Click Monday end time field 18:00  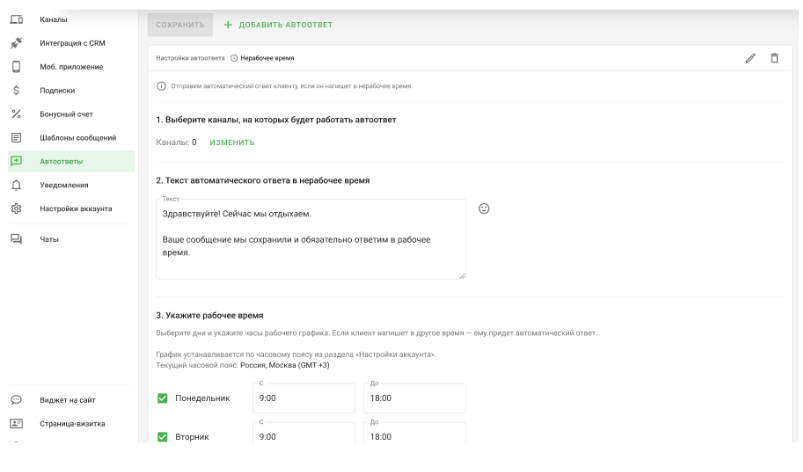(414, 398)
